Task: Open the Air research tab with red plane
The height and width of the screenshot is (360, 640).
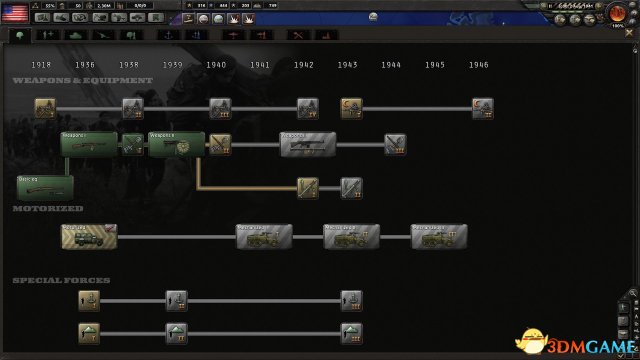Action: coord(233,36)
